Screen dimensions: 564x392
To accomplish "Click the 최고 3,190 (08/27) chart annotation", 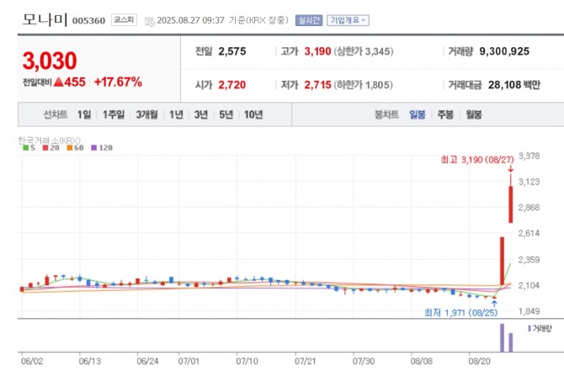I will tap(477, 160).
